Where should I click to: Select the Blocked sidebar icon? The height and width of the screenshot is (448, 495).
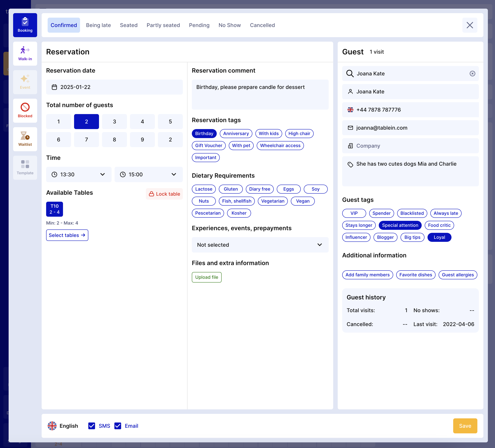tap(25, 110)
